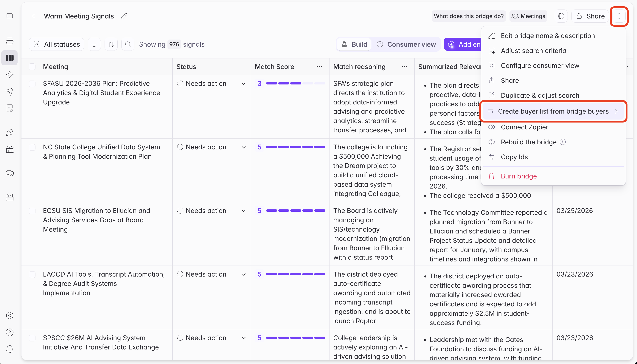The width and height of the screenshot is (637, 364).
Task: Open the document edit sidebar icon
Action: pyautogui.click(x=10, y=108)
